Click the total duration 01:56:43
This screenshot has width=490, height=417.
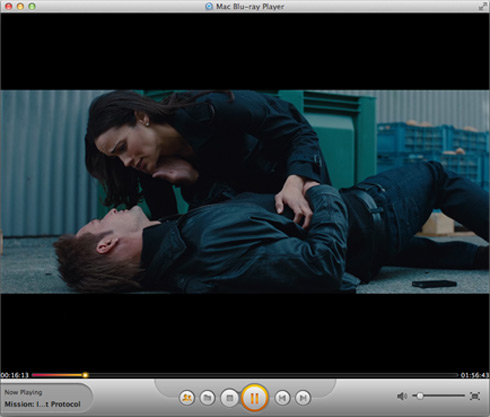pos(475,375)
